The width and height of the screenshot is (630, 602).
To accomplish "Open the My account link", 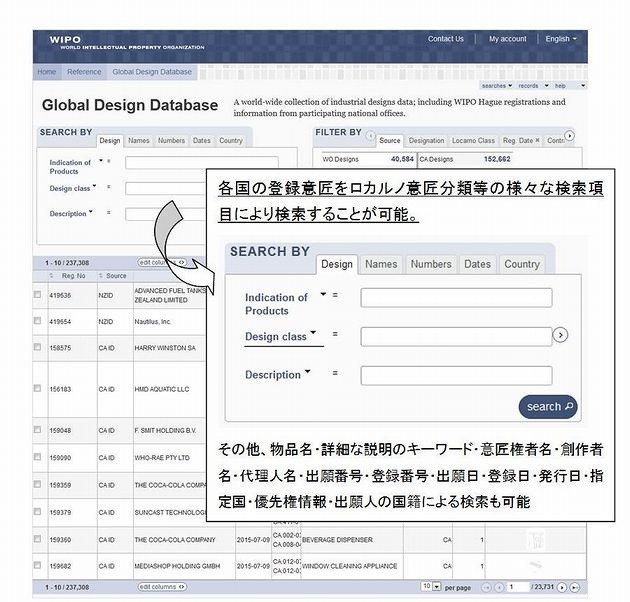I will tap(507, 39).
